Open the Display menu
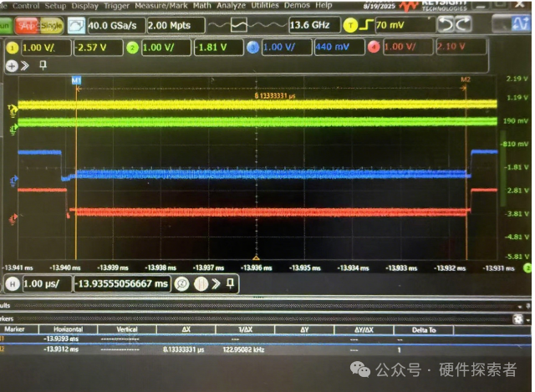 point(84,6)
